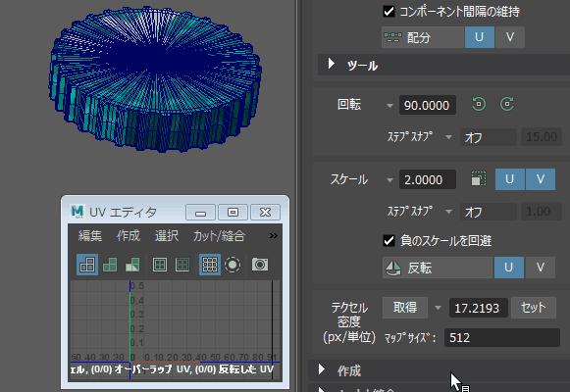Click the マップサイズ field 512
570x392 pixels.
pos(502,338)
